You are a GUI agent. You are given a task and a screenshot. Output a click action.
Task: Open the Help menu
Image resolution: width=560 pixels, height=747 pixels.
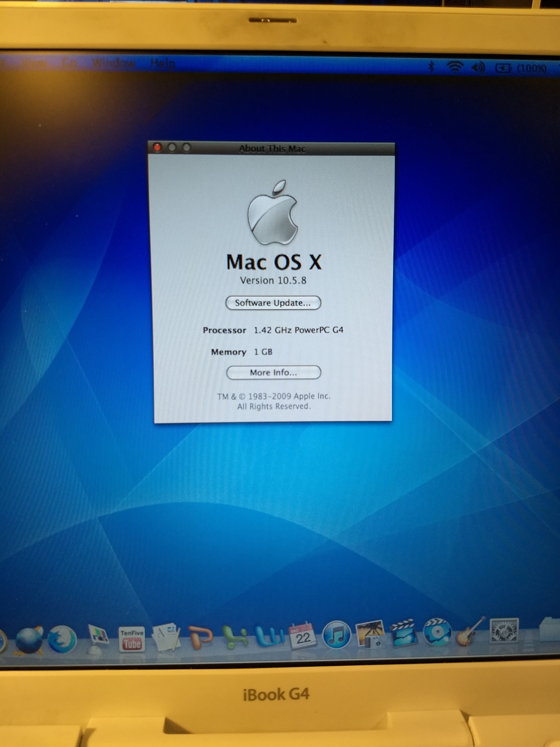coord(163,63)
